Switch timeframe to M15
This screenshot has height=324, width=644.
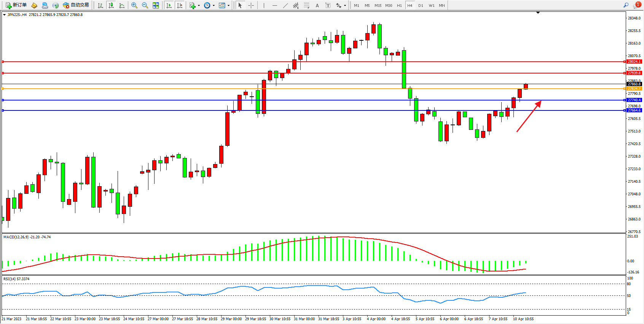378,5
